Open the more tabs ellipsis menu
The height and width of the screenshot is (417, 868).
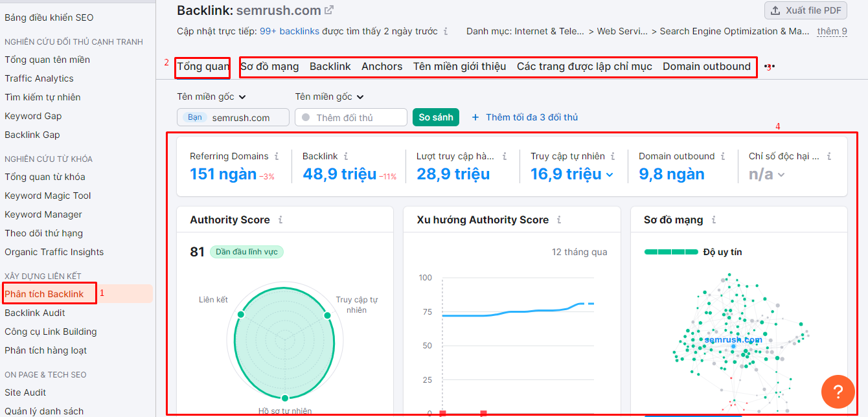click(769, 67)
